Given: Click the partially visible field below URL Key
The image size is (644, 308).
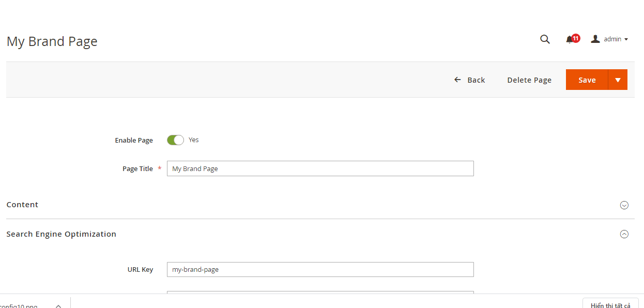Looking at the screenshot, I should (x=320, y=292).
